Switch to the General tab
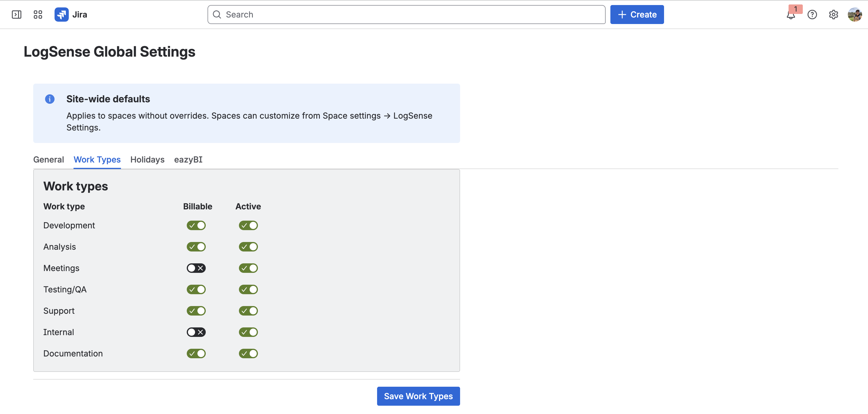This screenshot has height=414, width=868. point(49,160)
